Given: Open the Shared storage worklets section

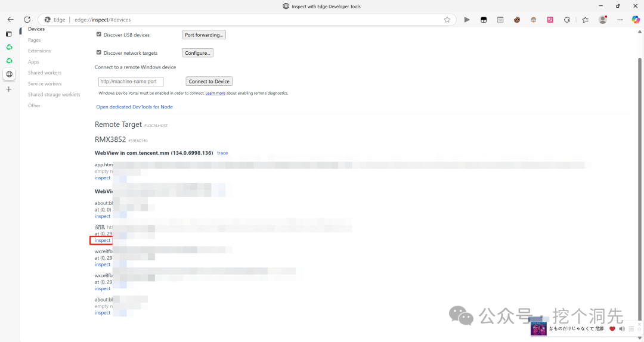Looking at the screenshot, I should (54, 94).
